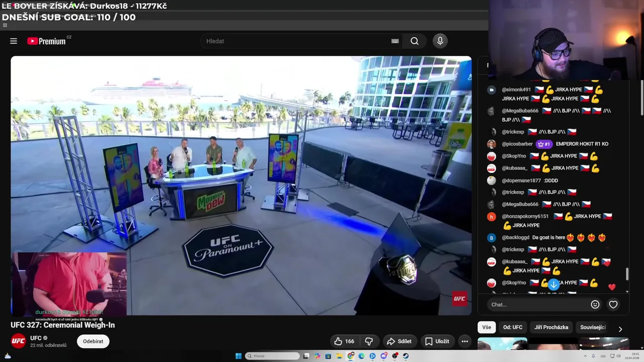The image size is (644, 362).
Task: Open volume control in system tray
Action: click(618, 356)
